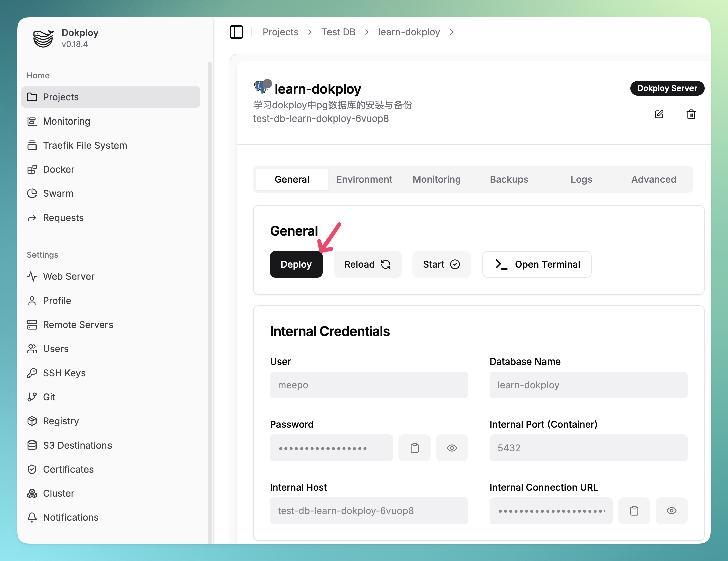Click the Start button
This screenshot has height=561, width=728.
[442, 264]
